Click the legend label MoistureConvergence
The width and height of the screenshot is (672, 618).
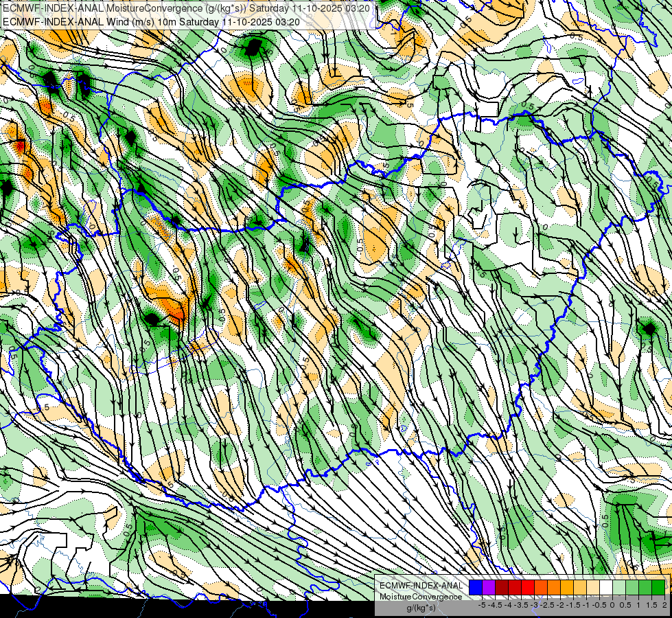tap(421, 597)
